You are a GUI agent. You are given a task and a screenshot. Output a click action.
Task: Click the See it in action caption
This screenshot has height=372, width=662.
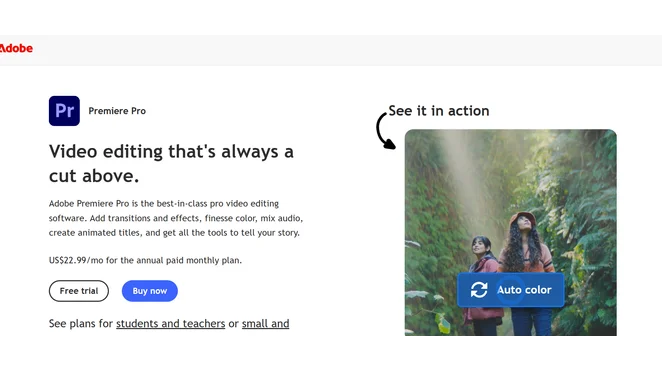coord(439,111)
